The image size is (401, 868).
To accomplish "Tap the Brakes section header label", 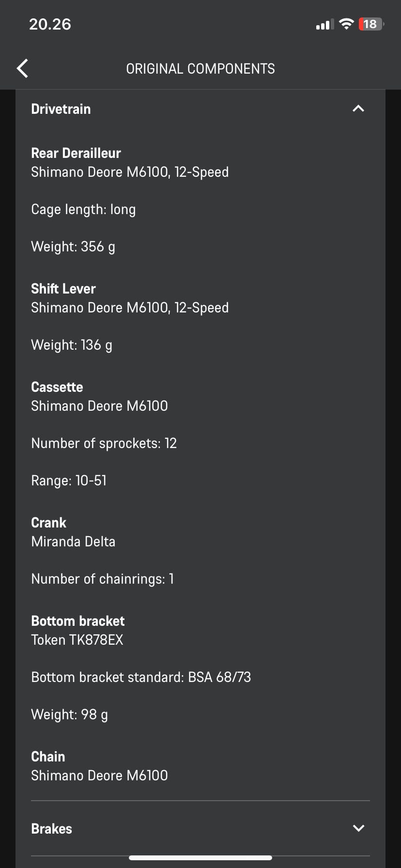I will (52, 829).
